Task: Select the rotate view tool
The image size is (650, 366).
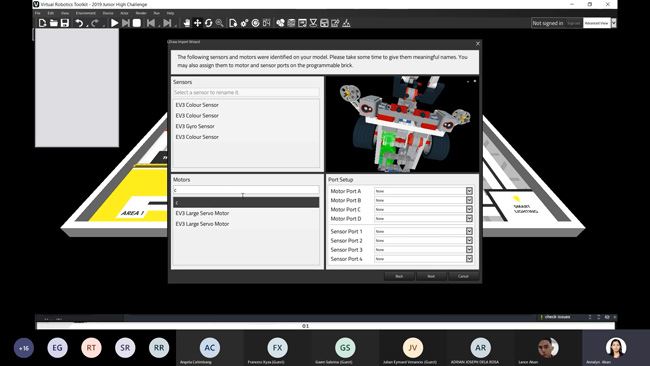Action: click(209, 23)
